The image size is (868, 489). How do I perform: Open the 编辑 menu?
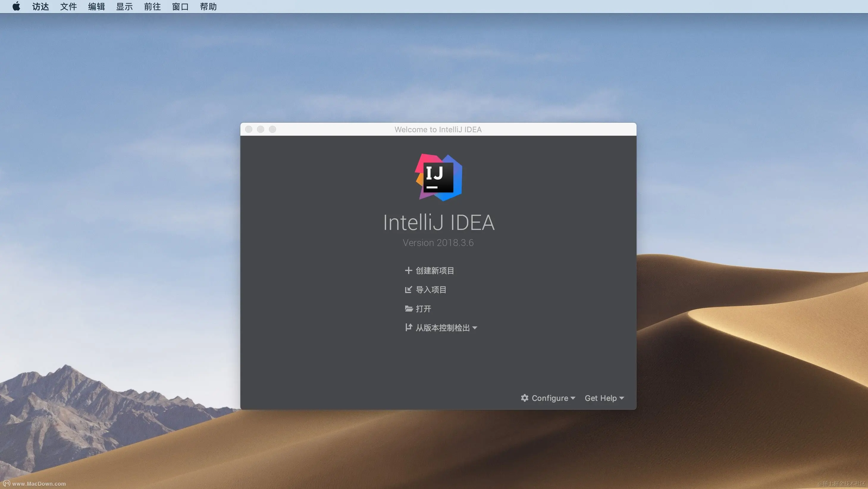pos(96,7)
